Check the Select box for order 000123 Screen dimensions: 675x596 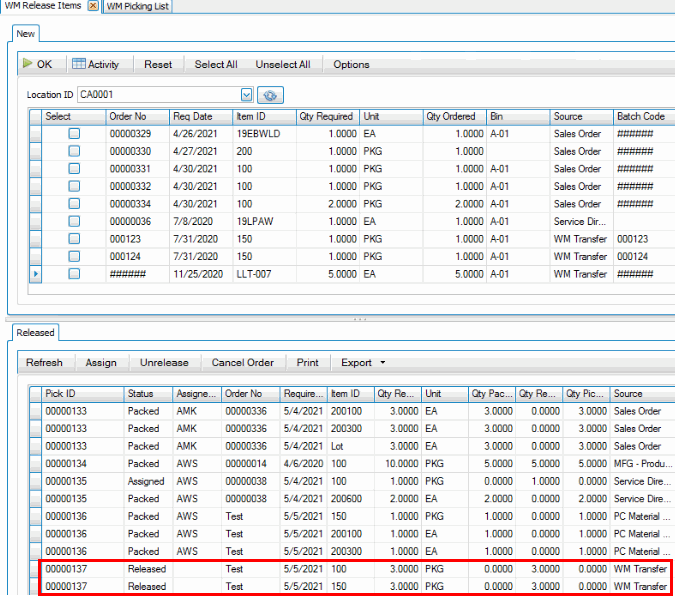(74, 239)
